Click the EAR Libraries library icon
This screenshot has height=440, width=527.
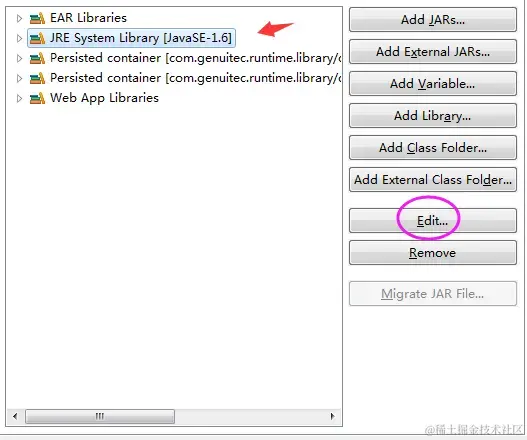click(x=37, y=18)
